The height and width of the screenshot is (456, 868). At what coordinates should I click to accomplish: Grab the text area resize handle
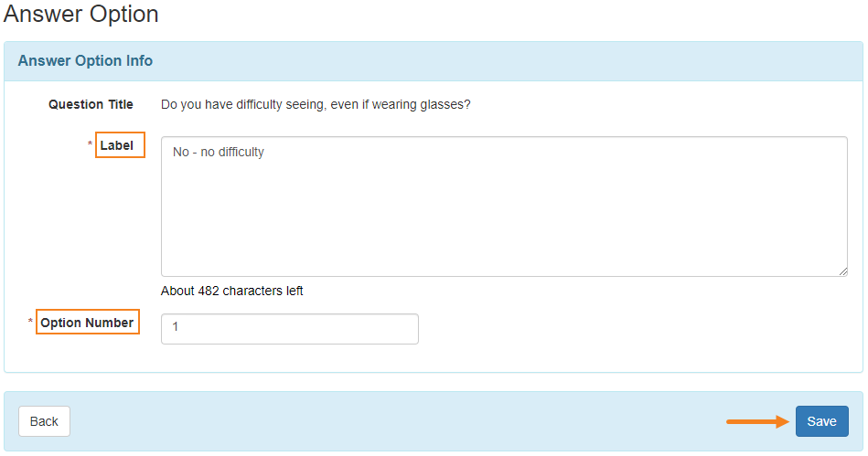tap(842, 271)
